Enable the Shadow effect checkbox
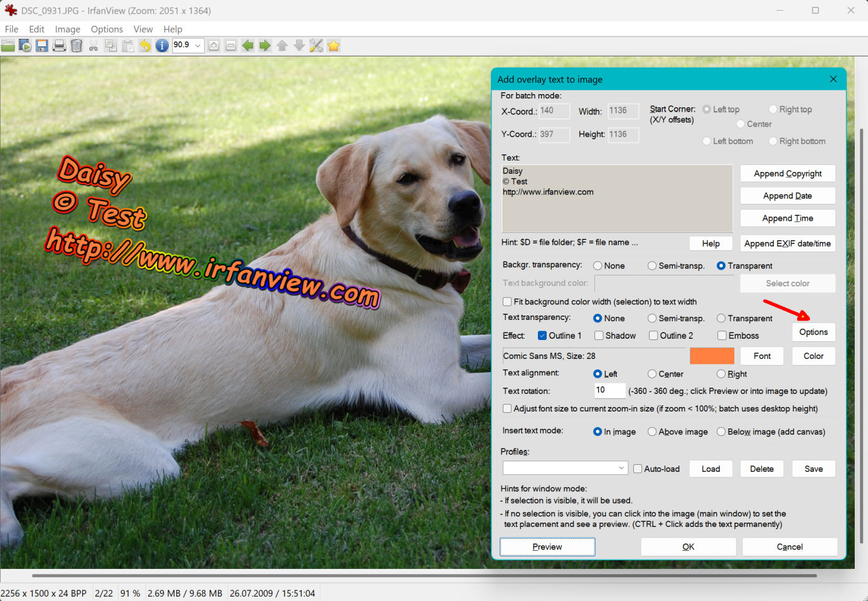868x601 pixels. tap(599, 336)
